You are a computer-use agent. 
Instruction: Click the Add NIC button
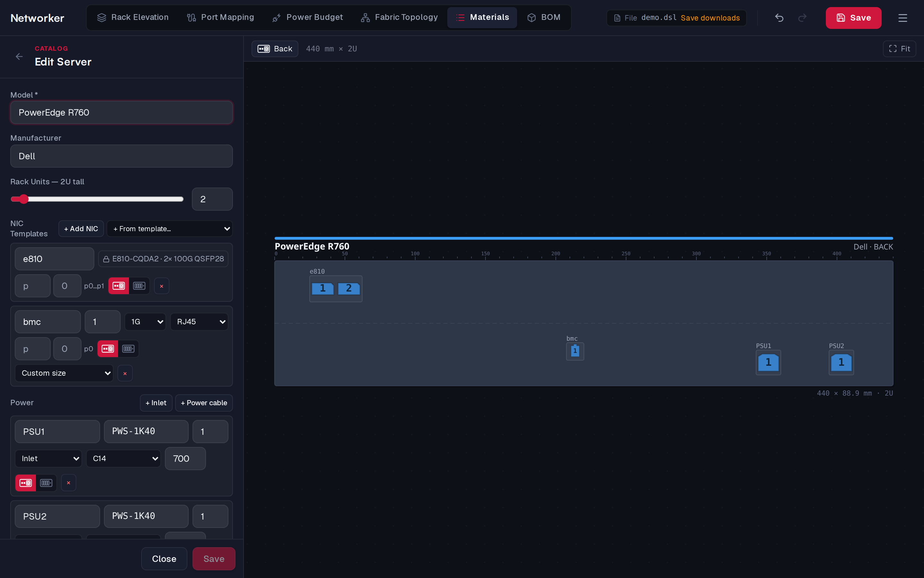pyautogui.click(x=81, y=229)
